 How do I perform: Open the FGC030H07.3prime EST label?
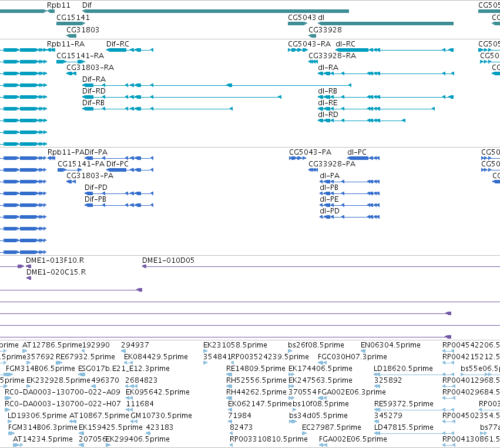click(x=351, y=357)
